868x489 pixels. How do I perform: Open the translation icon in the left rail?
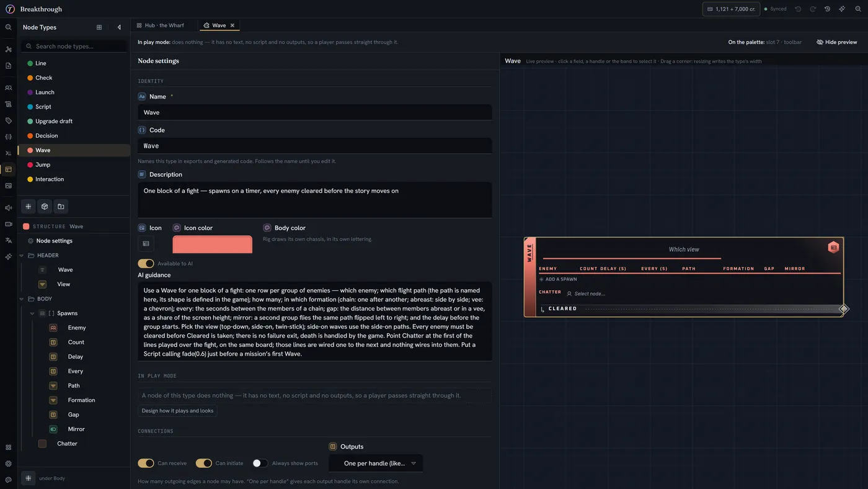point(8,240)
